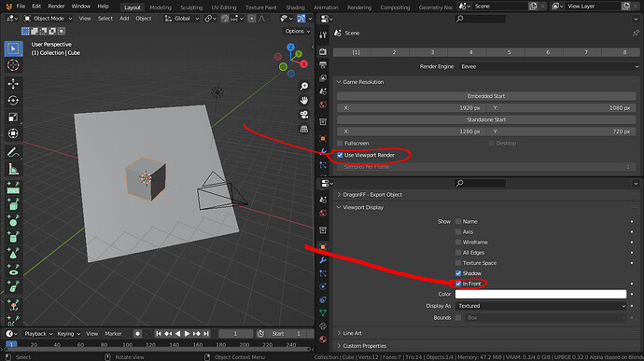Image resolution: width=644 pixels, height=361 pixels.
Task: Select the Measure tool
Action: [x=13, y=169]
